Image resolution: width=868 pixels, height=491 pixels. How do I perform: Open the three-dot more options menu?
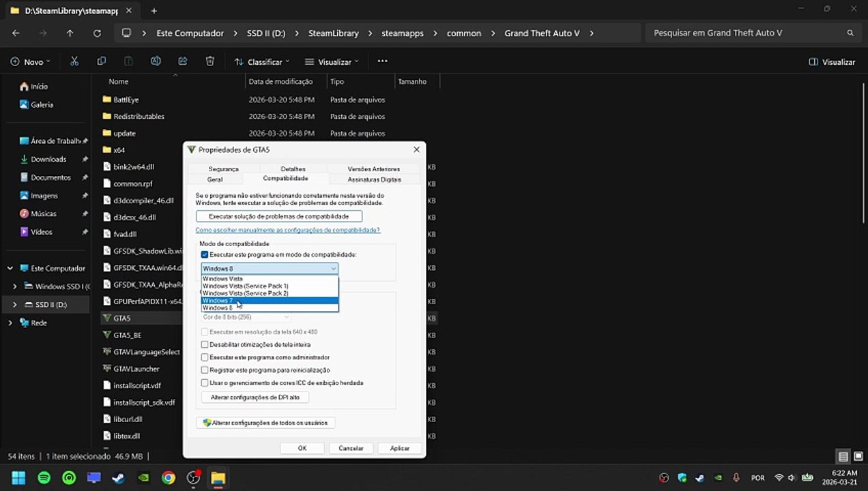click(x=382, y=61)
